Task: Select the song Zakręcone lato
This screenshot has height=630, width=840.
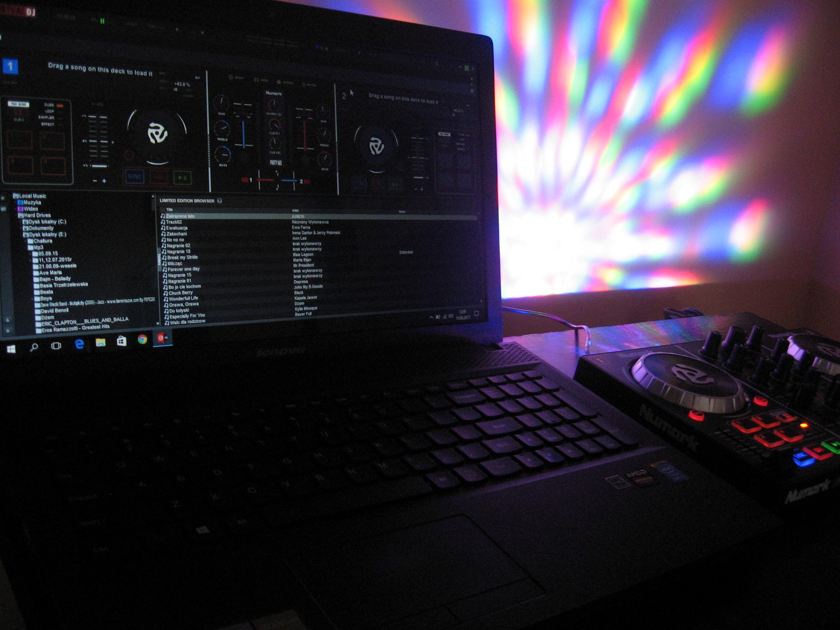Action: [180, 216]
